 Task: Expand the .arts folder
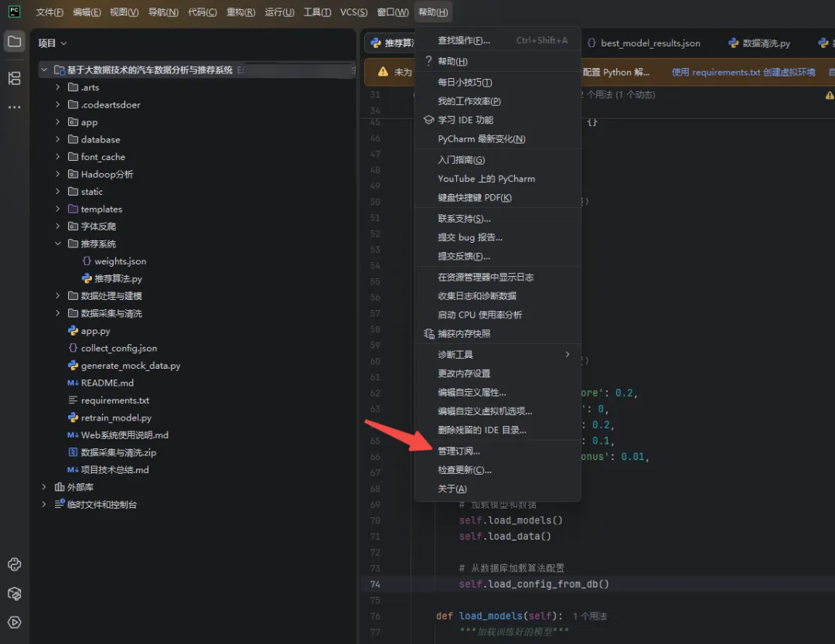[x=57, y=87]
